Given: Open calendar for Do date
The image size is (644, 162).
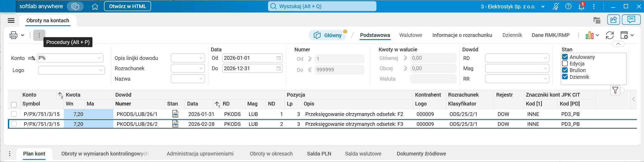Looking at the screenshot, I should click(279, 69).
